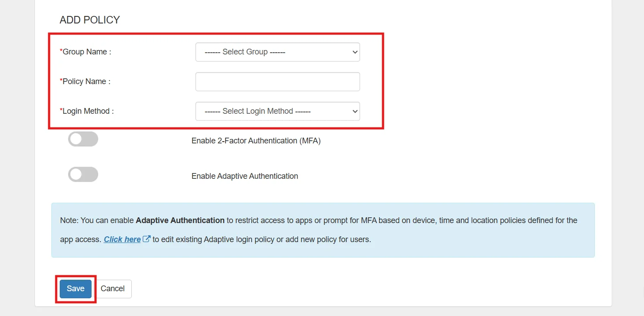The height and width of the screenshot is (316, 644).
Task: Toggle Enable Adaptive Authentication switch
Action: pyautogui.click(x=83, y=174)
